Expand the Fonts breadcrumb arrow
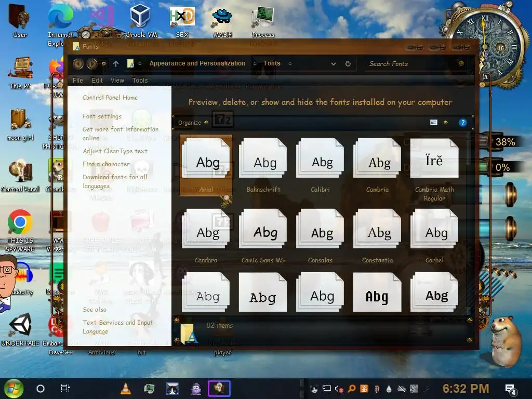Image resolution: width=532 pixels, height=399 pixels. click(x=290, y=63)
